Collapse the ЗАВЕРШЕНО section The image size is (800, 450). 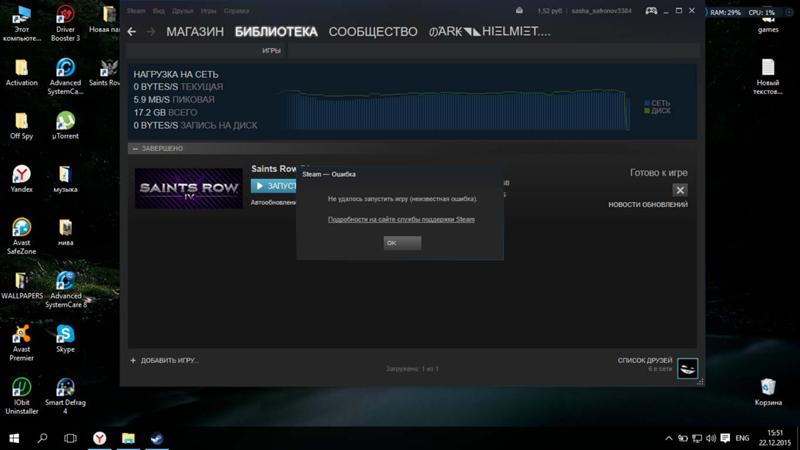[x=135, y=148]
